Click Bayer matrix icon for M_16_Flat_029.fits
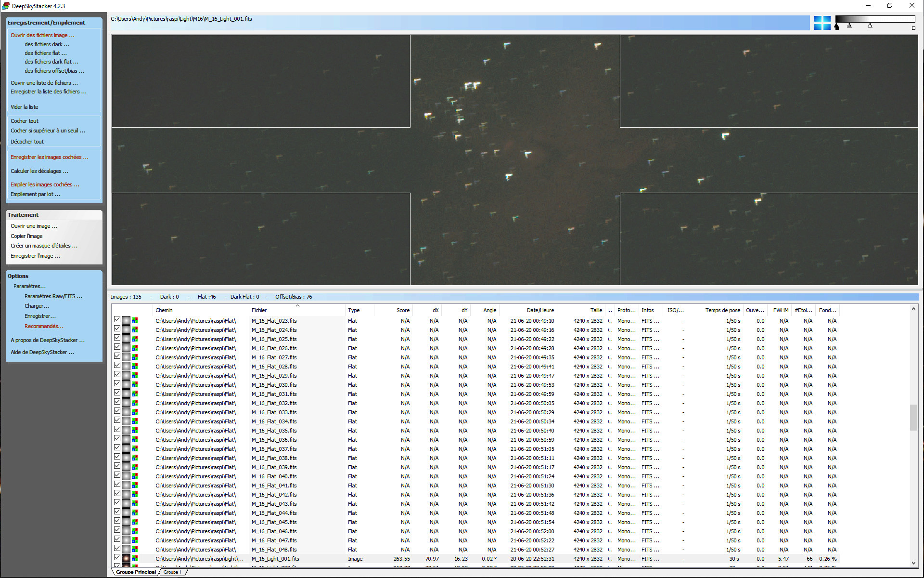 pos(135,376)
